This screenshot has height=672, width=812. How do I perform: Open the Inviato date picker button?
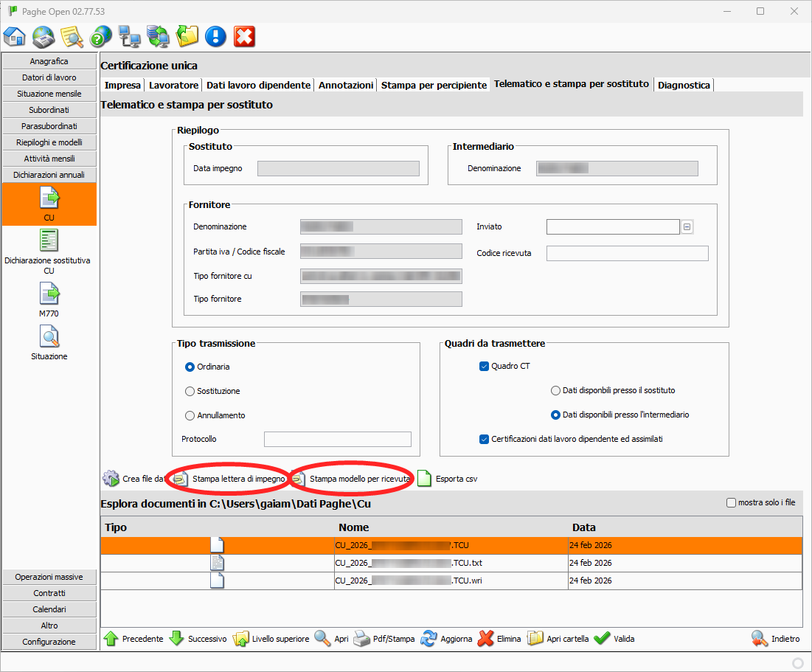click(687, 227)
